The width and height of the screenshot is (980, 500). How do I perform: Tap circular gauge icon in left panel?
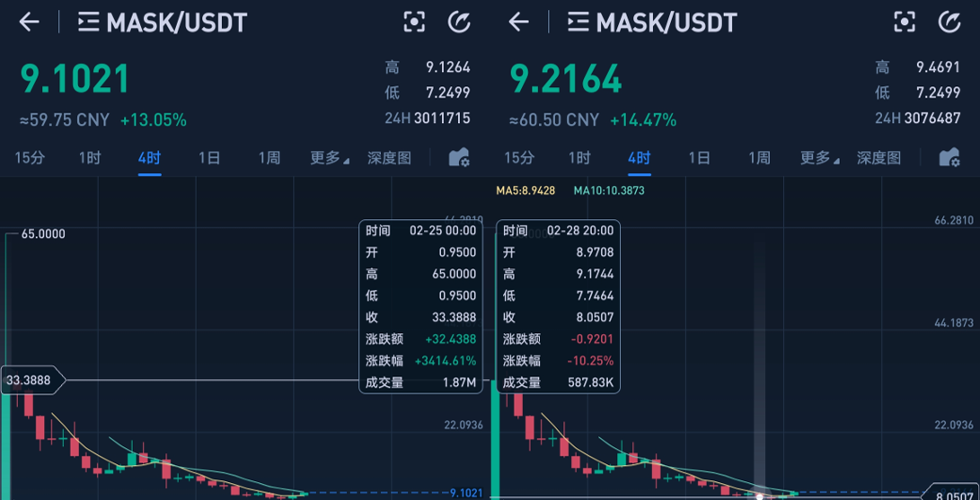[459, 22]
